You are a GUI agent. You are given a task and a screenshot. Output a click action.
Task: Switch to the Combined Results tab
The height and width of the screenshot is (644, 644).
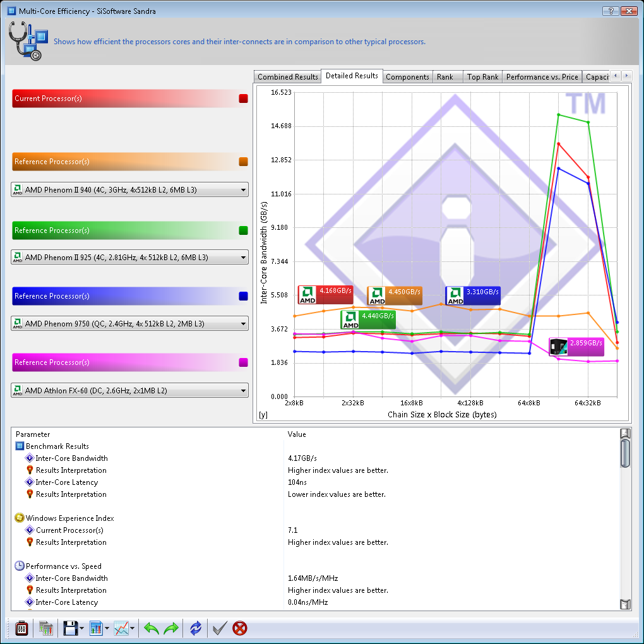pos(287,77)
